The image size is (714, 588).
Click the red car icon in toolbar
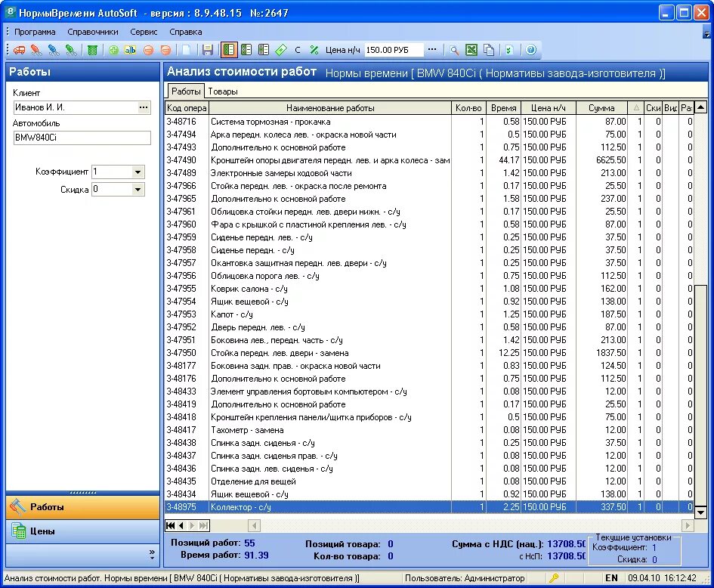[x=19, y=50]
